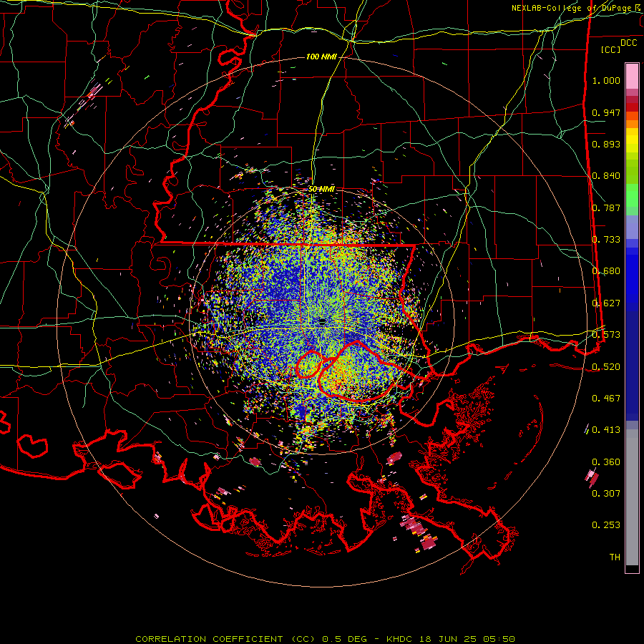Click the DCC label above the color bar
The width and height of the screenshot is (644, 644).
pyautogui.click(x=629, y=43)
